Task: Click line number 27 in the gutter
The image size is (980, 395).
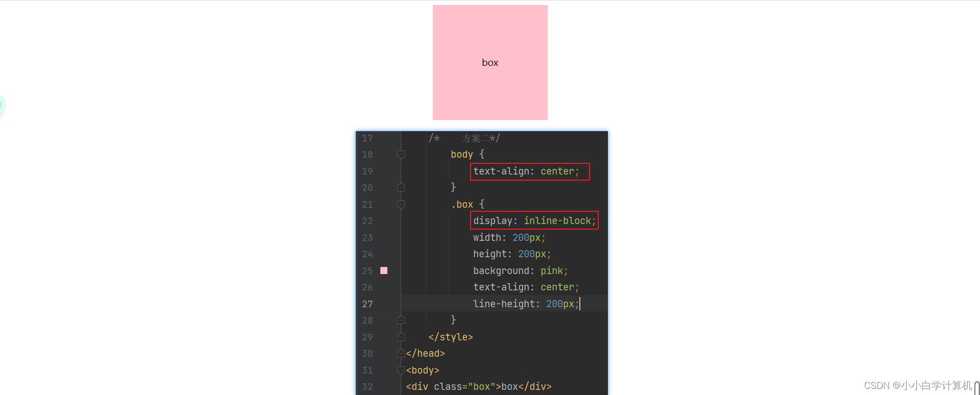Action: 367,304
